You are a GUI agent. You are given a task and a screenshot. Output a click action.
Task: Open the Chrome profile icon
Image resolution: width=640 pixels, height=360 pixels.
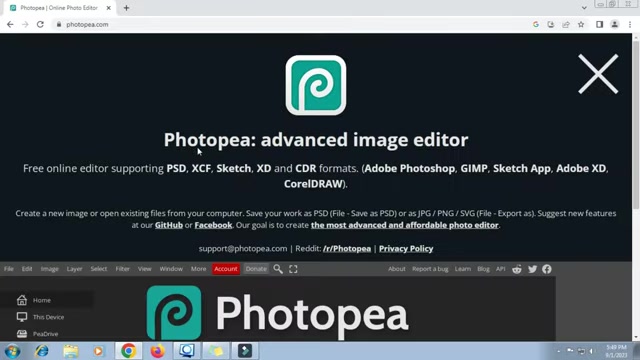[614, 24]
